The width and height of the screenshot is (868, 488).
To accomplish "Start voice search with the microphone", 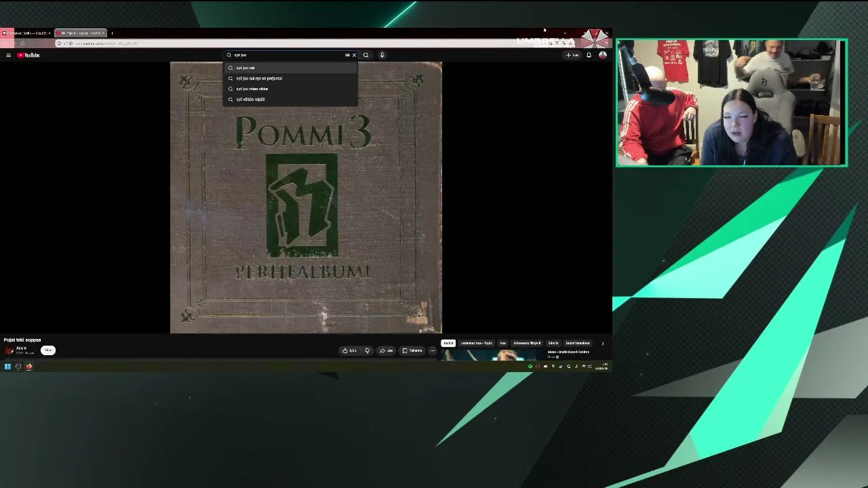I will pos(382,55).
